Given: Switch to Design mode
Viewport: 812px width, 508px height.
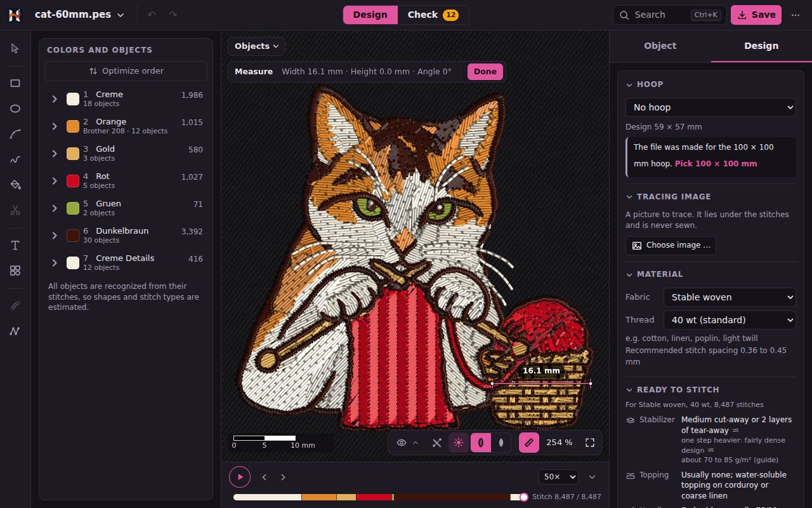Looking at the screenshot, I should coord(370,15).
